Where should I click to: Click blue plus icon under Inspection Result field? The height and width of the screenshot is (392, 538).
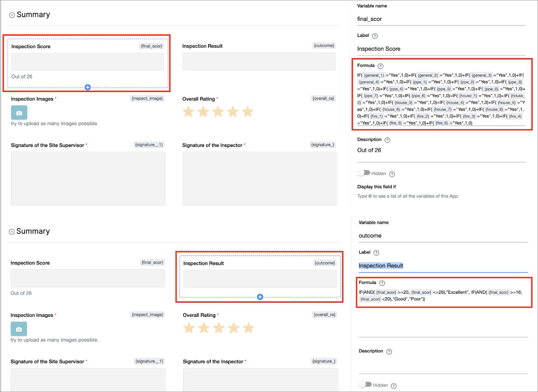point(260,297)
